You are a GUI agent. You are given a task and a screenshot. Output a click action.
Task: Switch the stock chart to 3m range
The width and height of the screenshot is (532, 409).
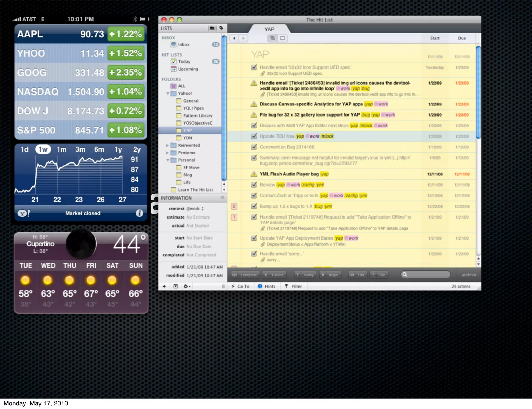(80, 149)
